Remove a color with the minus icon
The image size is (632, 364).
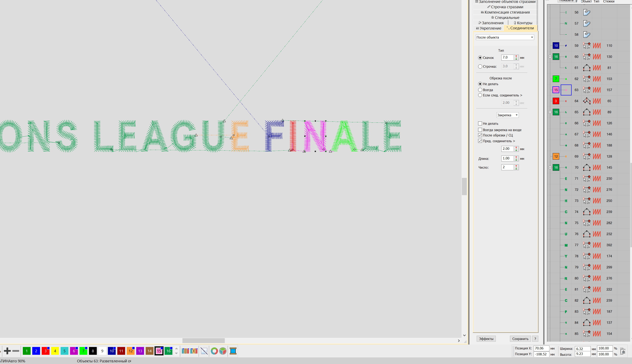(x=16, y=351)
